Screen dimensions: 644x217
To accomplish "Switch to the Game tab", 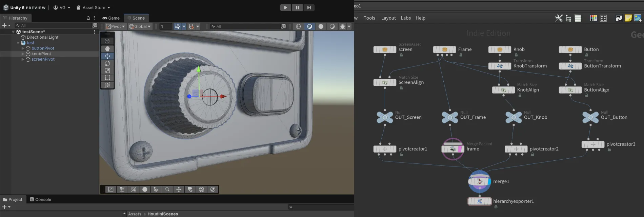I will point(111,18).
